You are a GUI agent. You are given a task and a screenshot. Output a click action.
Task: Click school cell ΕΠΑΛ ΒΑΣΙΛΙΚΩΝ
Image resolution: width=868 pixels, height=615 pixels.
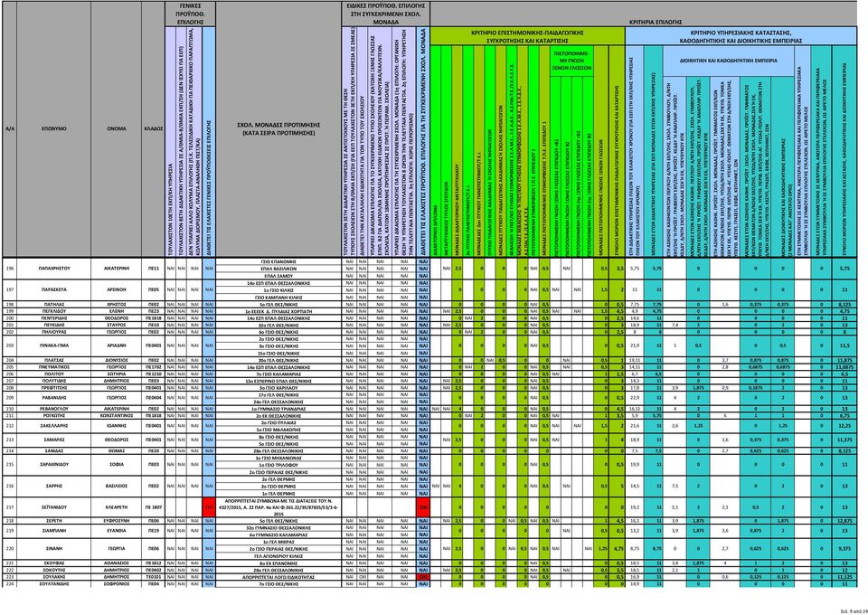(278, 268)
